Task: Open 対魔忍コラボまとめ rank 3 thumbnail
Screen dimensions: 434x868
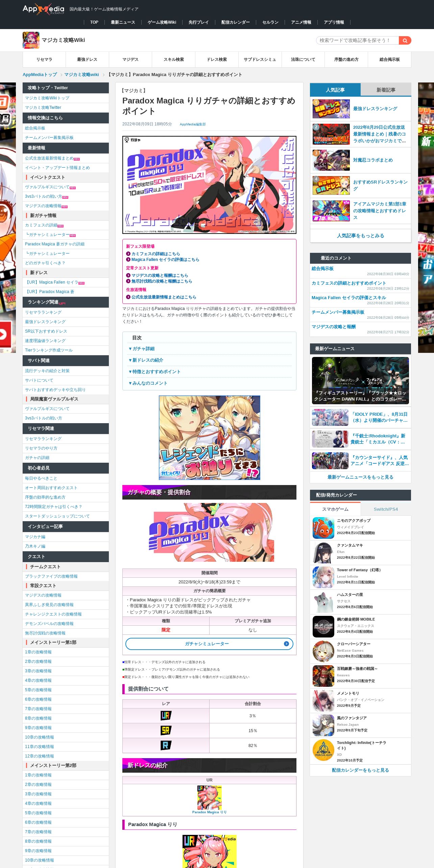Action: pyautogui.click(x=331, y=160)
